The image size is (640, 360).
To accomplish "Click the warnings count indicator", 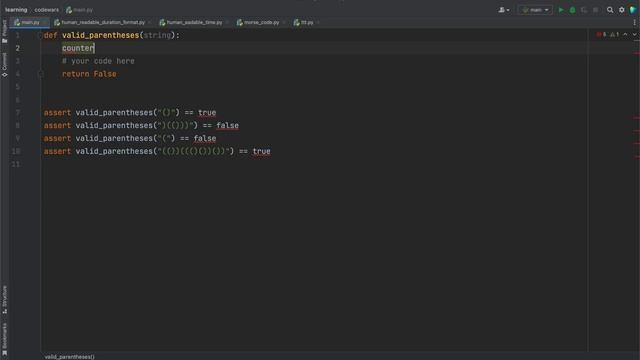I will 615,35.
